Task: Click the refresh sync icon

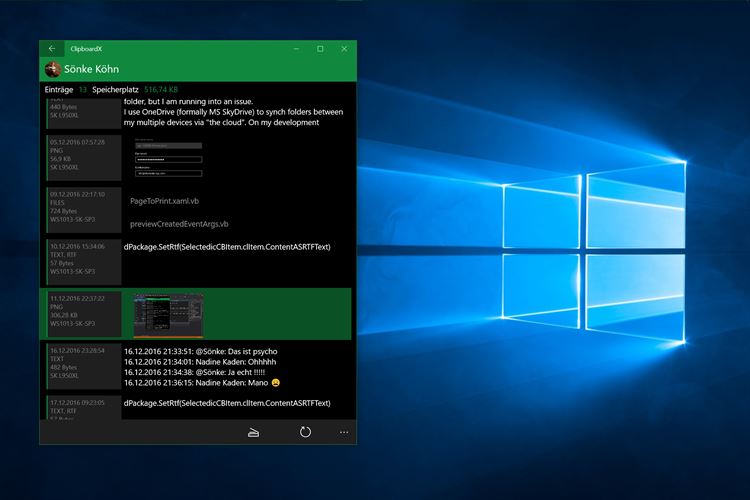Action: coord(305,432)
